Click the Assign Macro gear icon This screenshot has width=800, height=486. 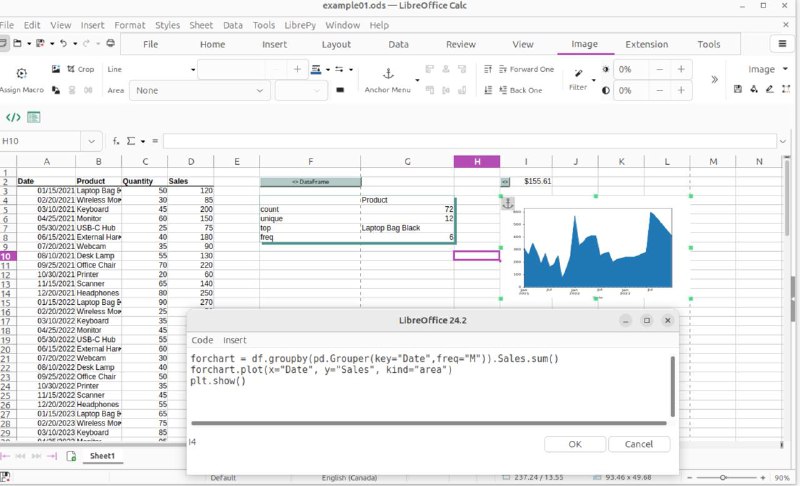(21, 73)
